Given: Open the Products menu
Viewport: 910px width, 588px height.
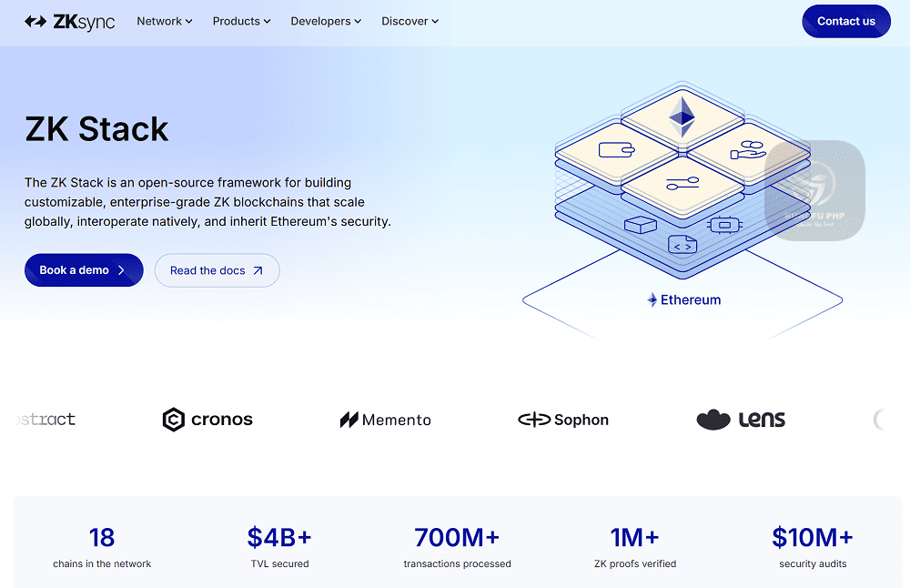Looking at the screenshot, I should (x=241, y=22).
